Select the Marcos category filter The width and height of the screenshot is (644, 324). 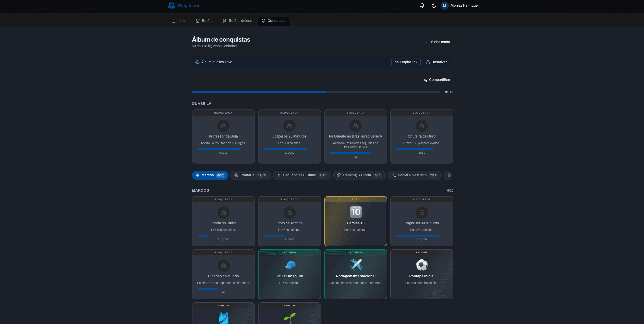click(x=210, y=175)
